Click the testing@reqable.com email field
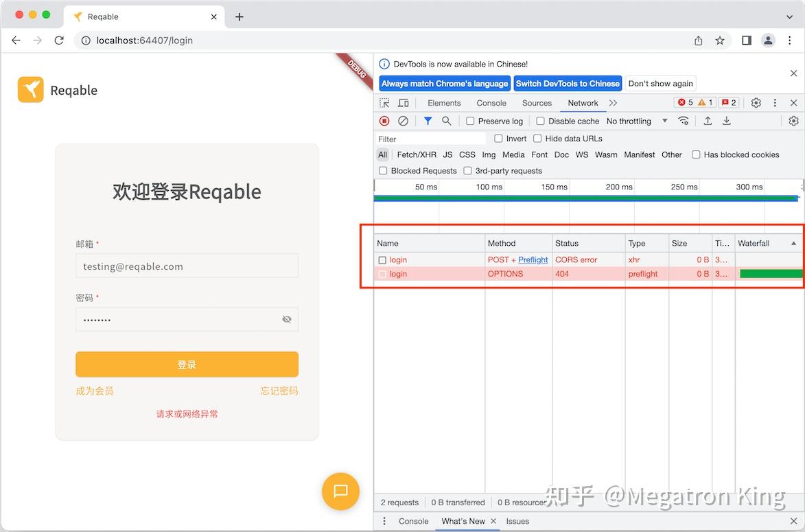The height and width of the screenshot is (532, 805). click(x=187, y=266)
